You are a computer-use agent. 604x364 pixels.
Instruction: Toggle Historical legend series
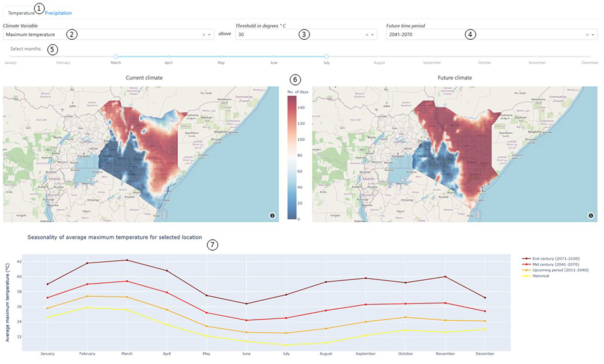(536, 276)
